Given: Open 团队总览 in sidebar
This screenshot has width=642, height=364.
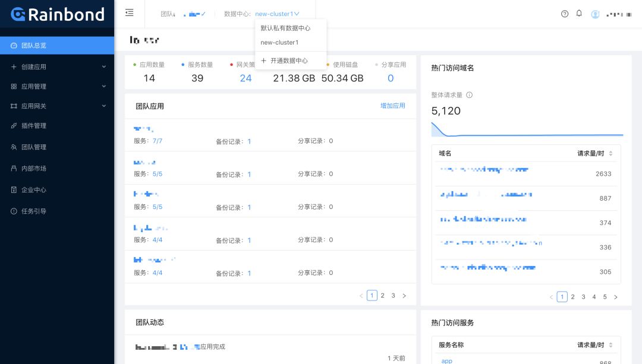Looking at the screenshot, I should point(57,45).
